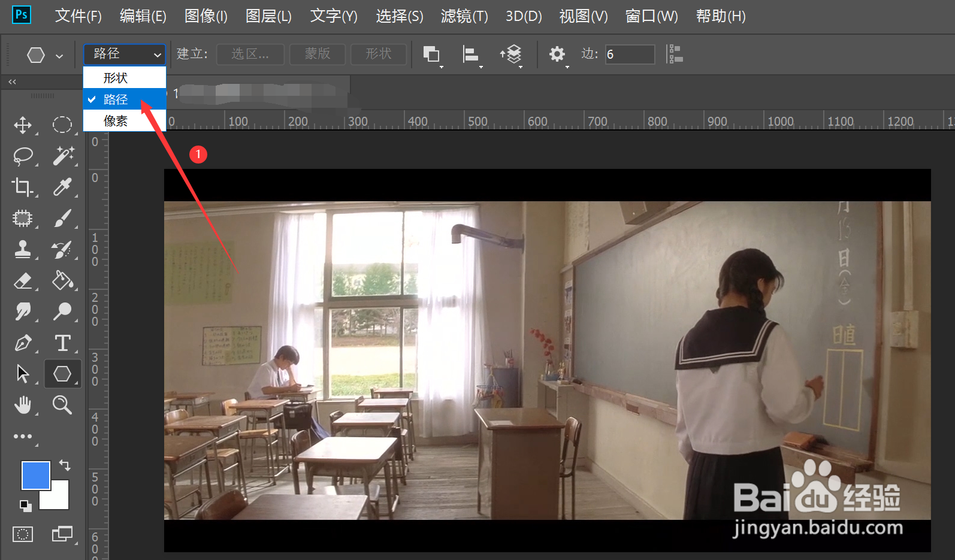Viewport: 955px width, 560px height.
Task: Select the Path Selection arrow tool
Action: pos(23,374)
